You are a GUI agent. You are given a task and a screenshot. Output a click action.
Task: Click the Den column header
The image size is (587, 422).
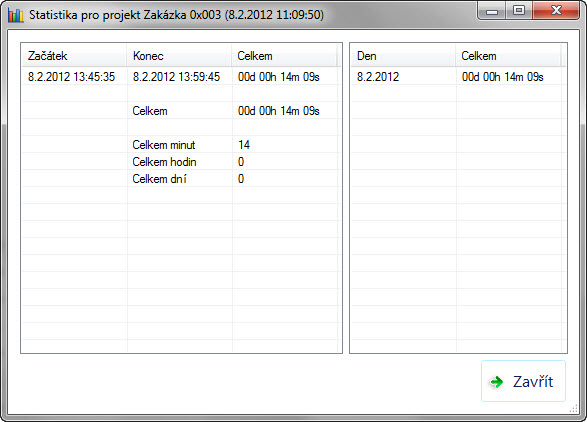(x=403, y=56)
